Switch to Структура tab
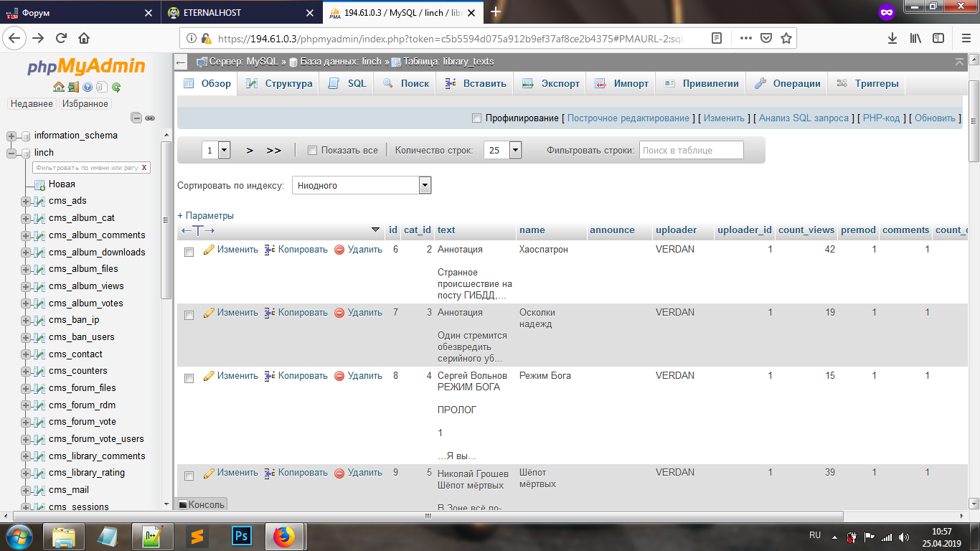Screen dimensions: 980x551 (x=278, y=84)
